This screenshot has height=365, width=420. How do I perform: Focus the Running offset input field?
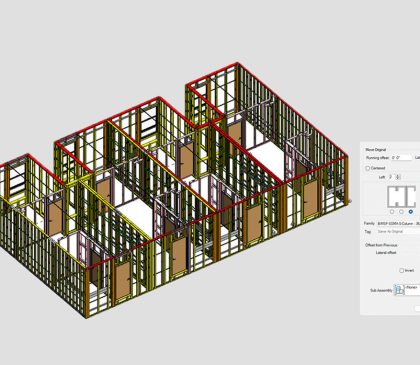401,158
